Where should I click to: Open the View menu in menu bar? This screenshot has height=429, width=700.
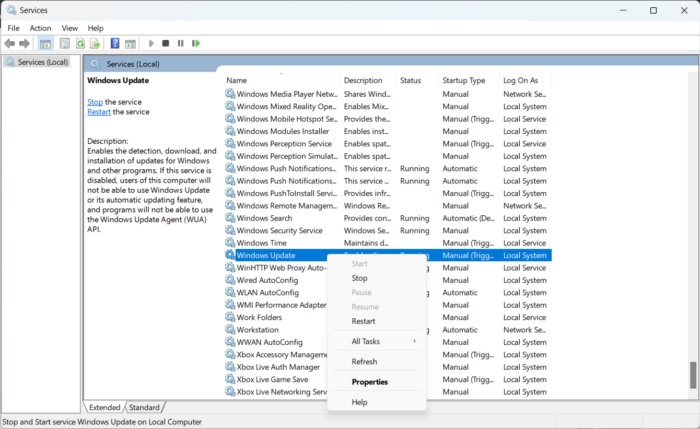pyautogui.click(x=69, y=28)
